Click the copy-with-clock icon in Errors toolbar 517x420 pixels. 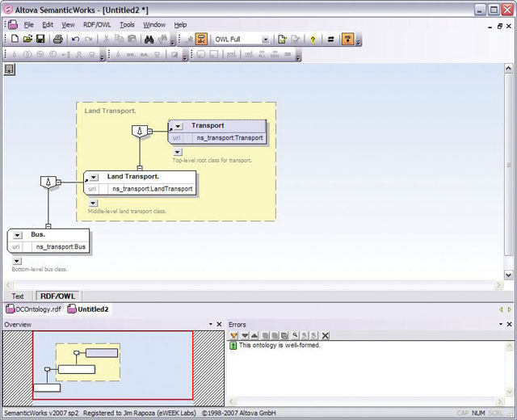click(284, 336)
